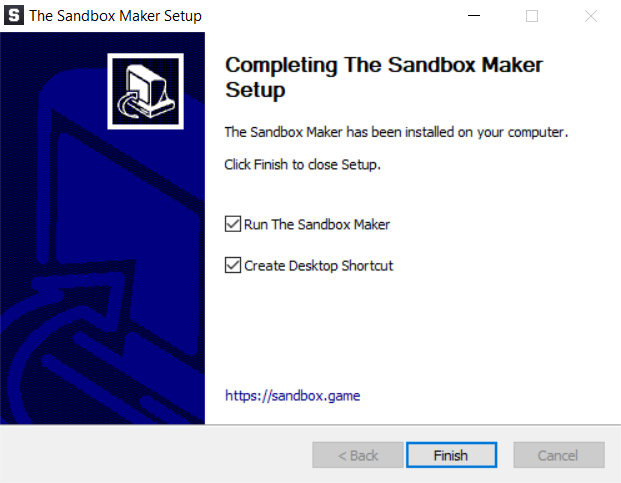Click the "Completing The Sandbox Maker Setup" heading

tap(384, 77)
